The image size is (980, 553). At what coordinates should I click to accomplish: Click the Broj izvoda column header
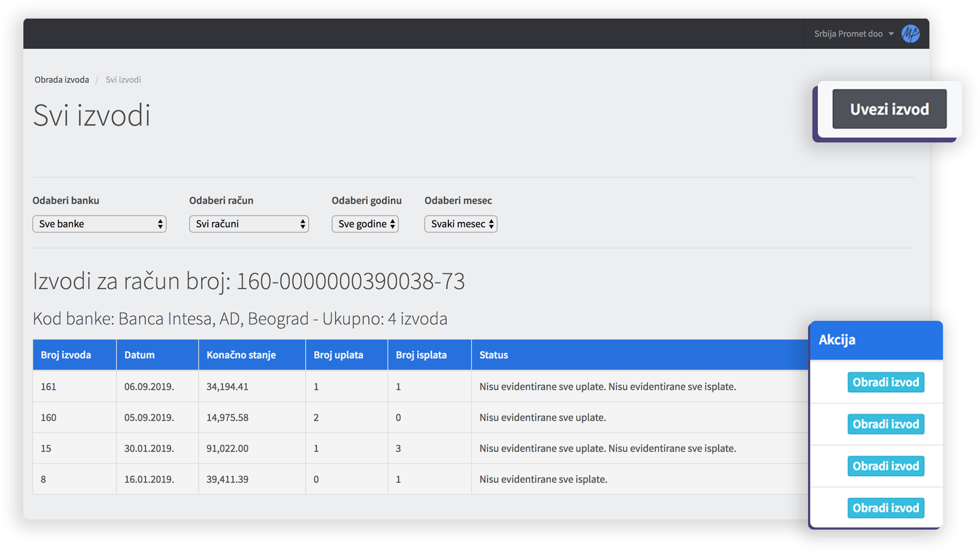[x=66, y=355]
